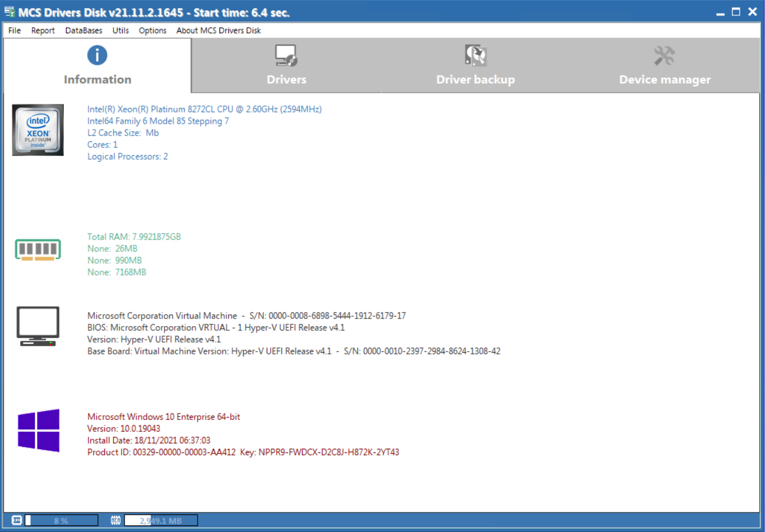
Task: Click the MCS Drivers Disk title bar icon
Action: [x=9, y=12]
